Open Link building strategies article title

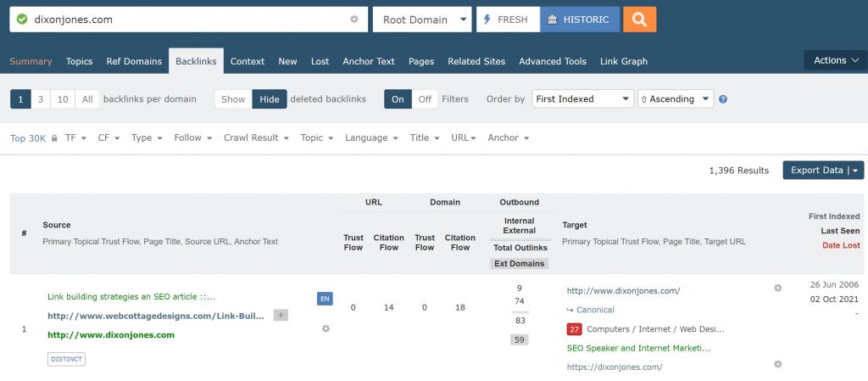(131, 297)
